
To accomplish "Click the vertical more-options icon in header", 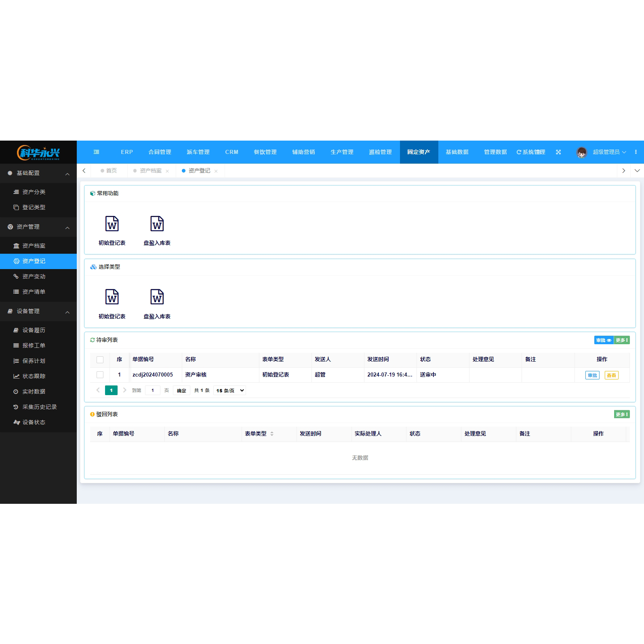I will pos(636,152).
